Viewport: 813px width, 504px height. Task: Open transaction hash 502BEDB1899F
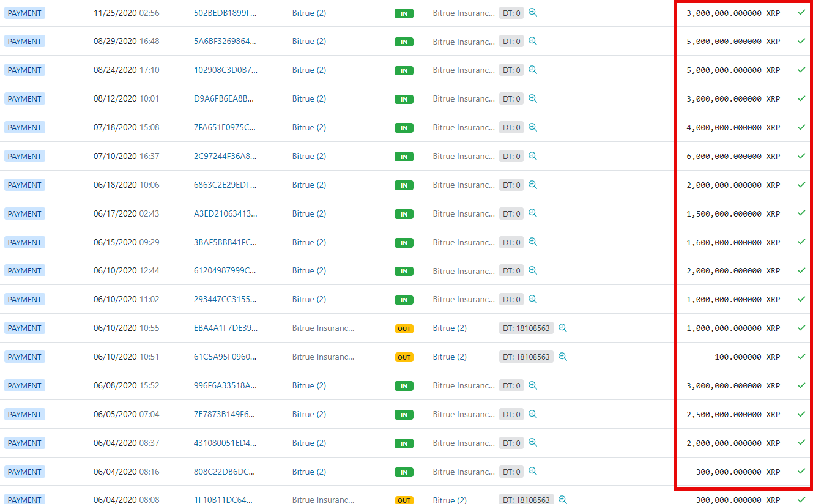(225, 13)
